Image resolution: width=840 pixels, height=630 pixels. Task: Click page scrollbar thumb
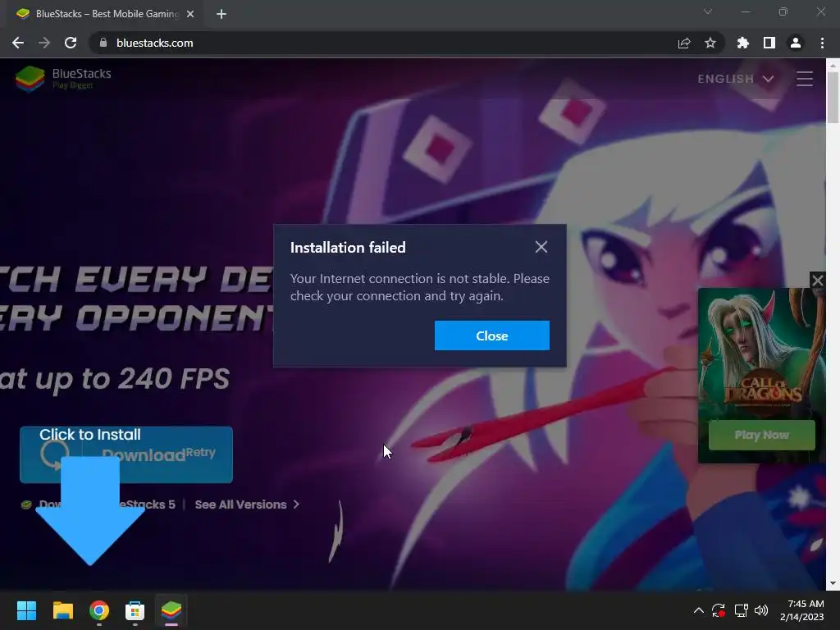pos(833,97)
